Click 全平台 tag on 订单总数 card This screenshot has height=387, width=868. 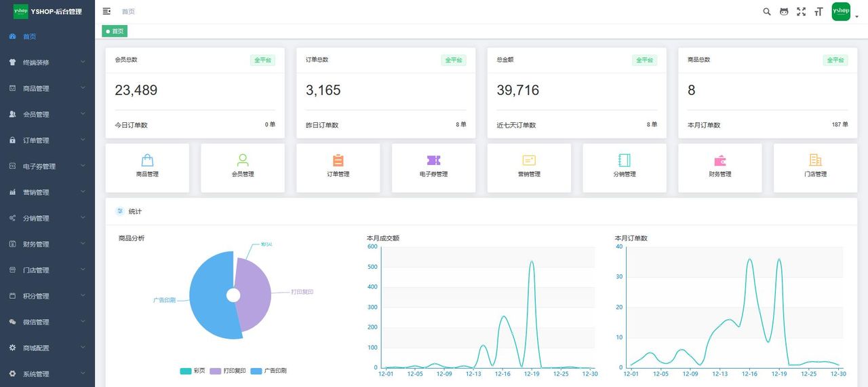click(454, 60)
